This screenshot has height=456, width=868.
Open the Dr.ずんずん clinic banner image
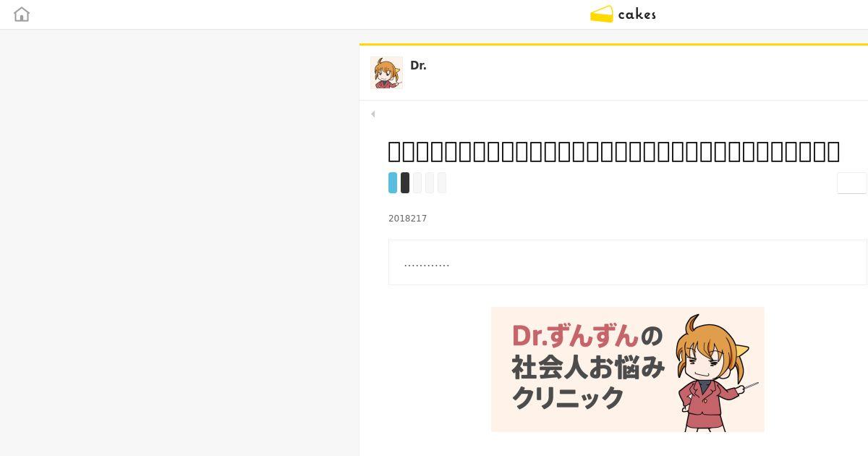(628, 369)
